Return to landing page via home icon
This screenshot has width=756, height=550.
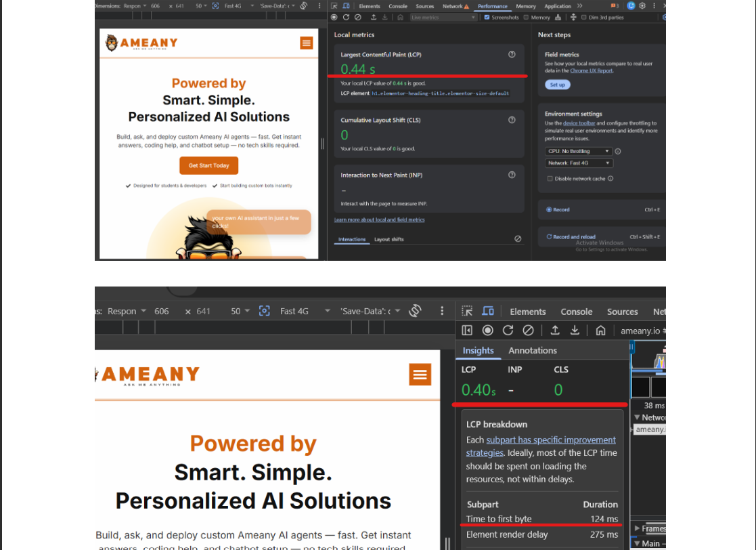pos(600,331)
